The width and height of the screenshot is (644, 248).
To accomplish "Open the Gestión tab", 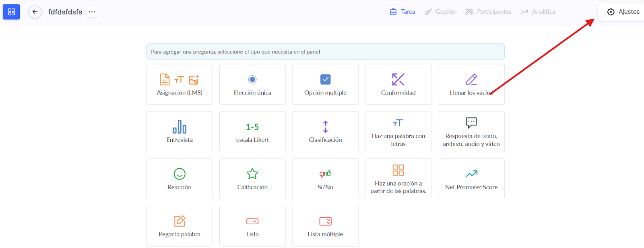I will click(441, 12).
